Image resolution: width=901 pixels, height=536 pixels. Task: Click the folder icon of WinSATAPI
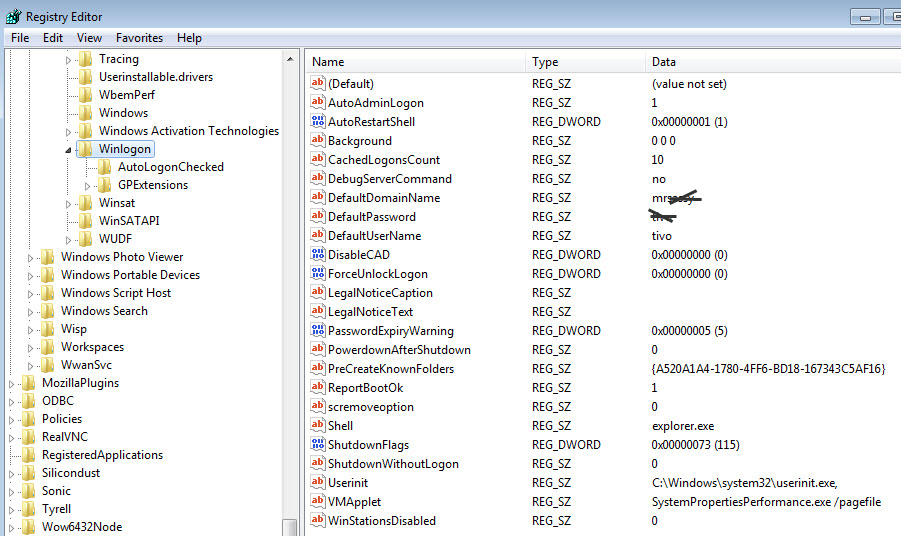point(86,221)
